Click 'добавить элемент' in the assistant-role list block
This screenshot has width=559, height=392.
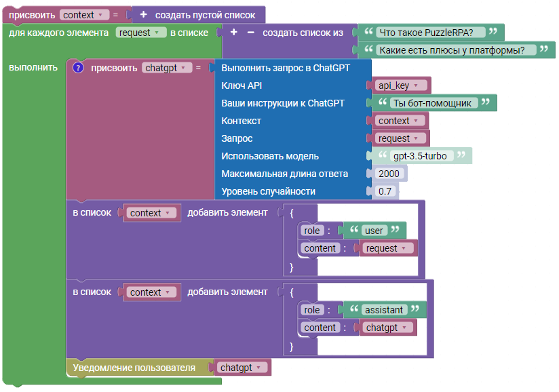(227, 292)
